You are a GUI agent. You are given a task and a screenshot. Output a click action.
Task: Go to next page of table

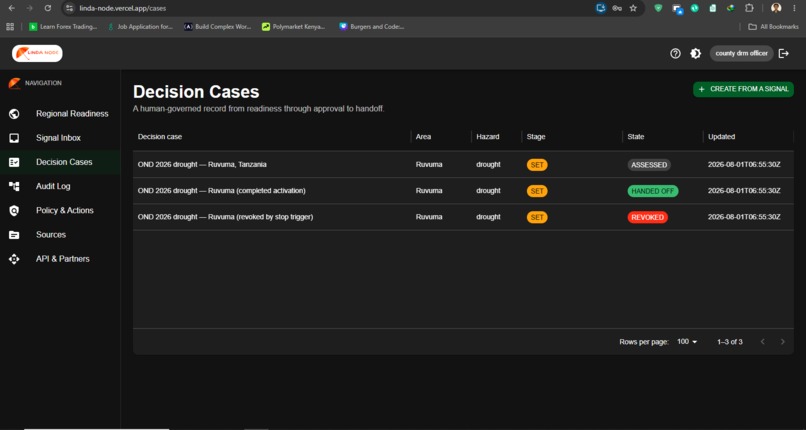(782, 342)
